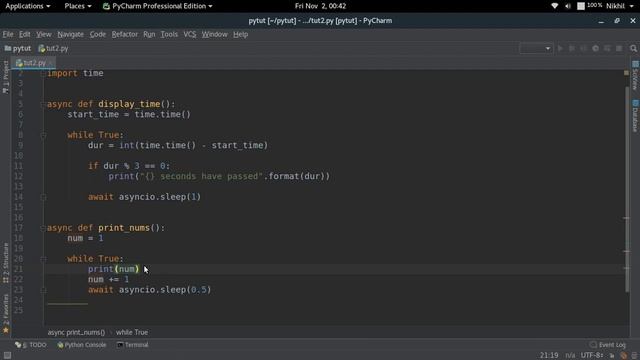Click on 'start_time = time.time()' line

click(129, 115)
